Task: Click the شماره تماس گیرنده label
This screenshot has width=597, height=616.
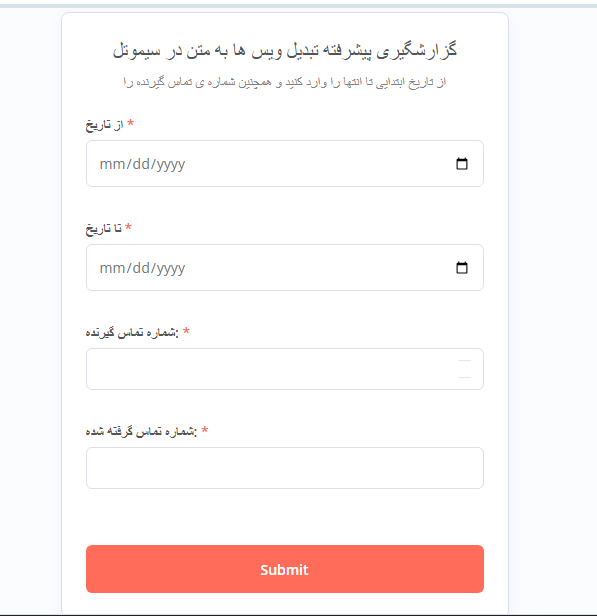Action: pyautogui.click(x=132, y=332)
